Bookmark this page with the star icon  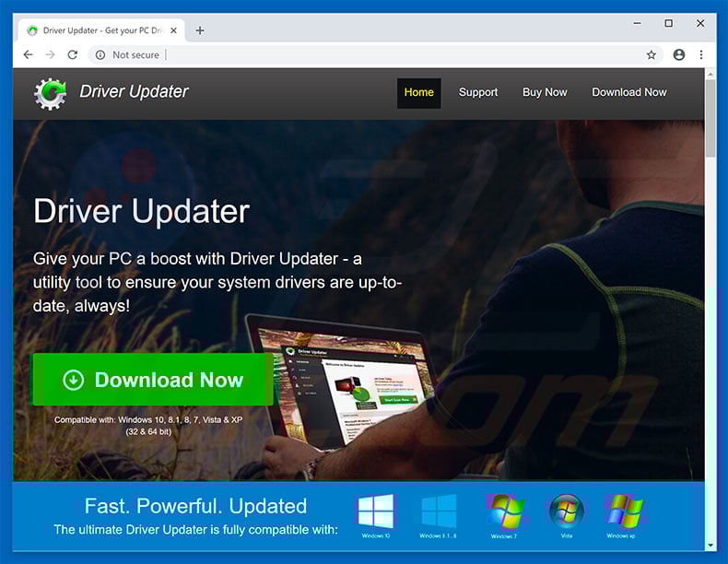click(x=652, y=54)
